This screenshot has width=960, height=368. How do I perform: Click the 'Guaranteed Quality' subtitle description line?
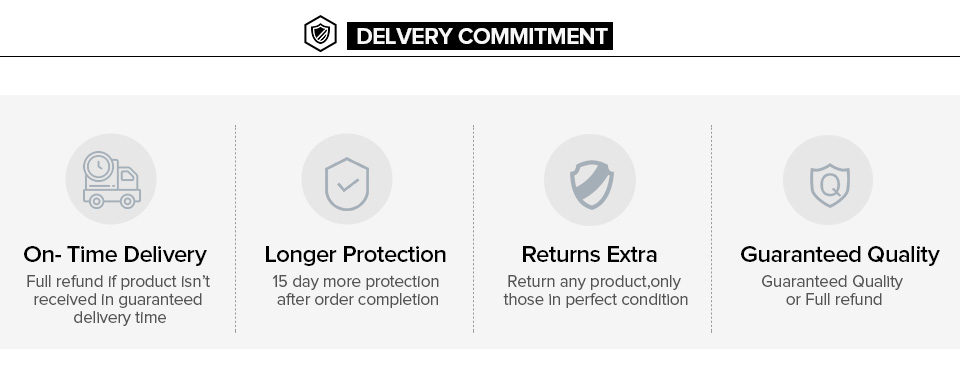832,282
